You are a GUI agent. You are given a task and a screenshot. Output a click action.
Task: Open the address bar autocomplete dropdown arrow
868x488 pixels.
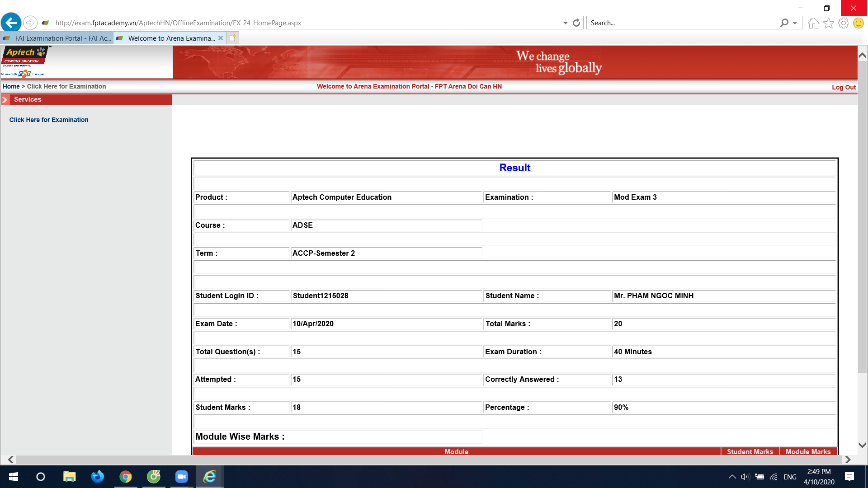tap(565, 23)
